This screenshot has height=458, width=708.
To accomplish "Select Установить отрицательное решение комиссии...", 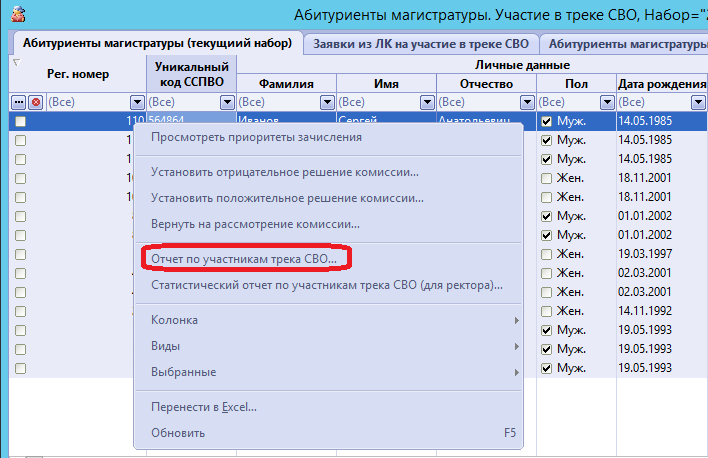I will pos(328,172).
